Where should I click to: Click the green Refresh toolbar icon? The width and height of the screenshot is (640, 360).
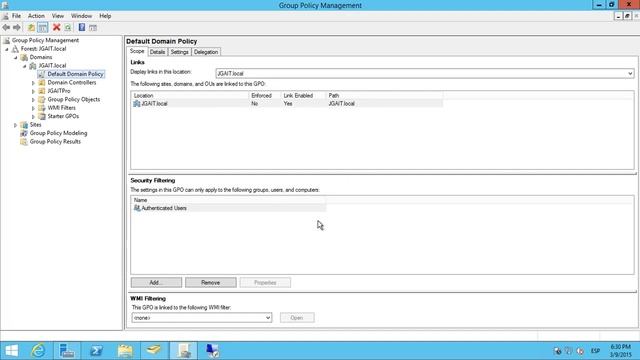tap(68, 27)
